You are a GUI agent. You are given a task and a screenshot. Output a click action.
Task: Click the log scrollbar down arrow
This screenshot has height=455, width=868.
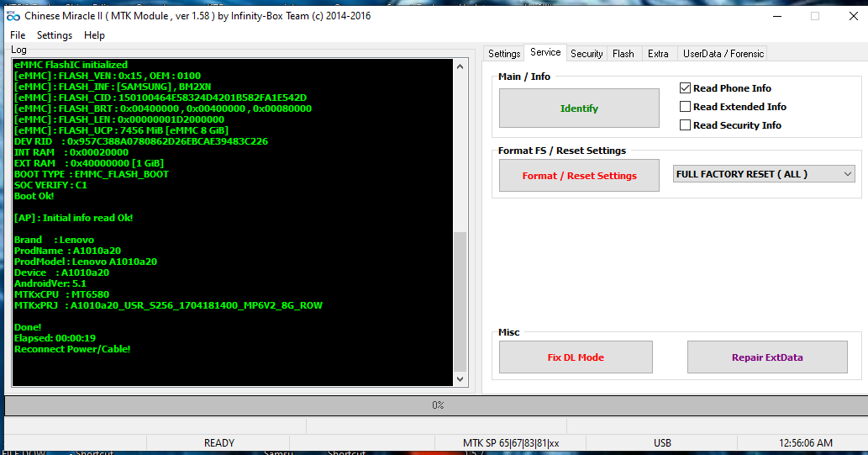pyautogui.click(x=460, y=379)
